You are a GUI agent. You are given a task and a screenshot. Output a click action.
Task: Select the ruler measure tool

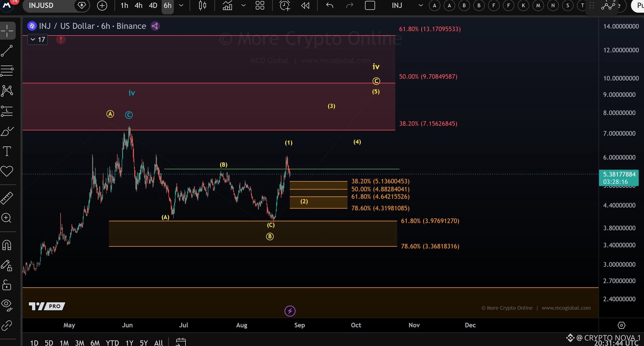(x=7, y=198)
